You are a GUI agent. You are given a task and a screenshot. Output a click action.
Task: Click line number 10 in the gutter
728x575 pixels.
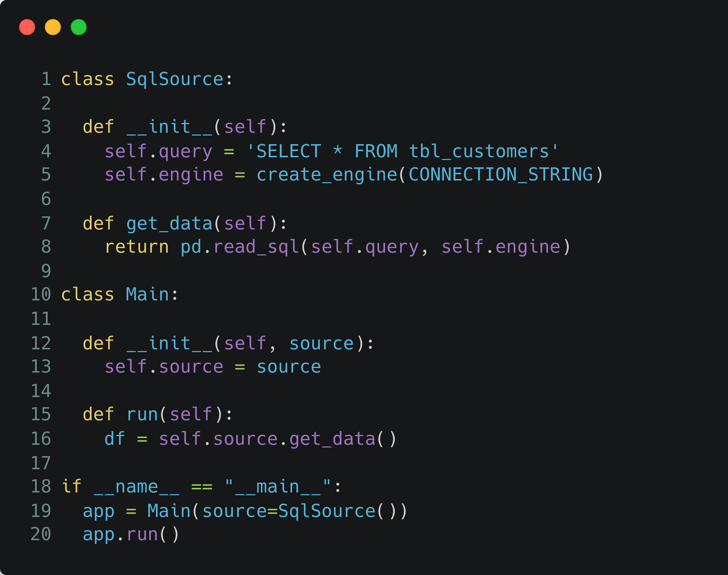point(41,295)
